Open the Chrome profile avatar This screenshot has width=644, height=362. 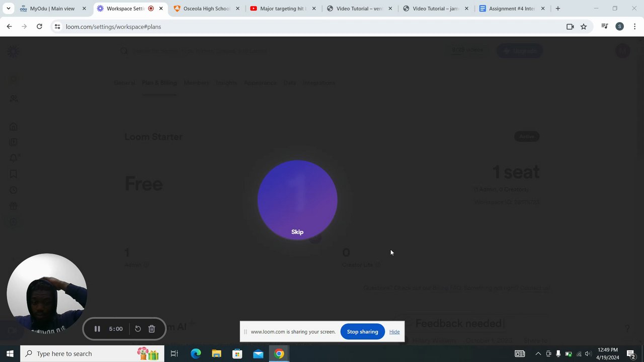[x=620, y=27]
